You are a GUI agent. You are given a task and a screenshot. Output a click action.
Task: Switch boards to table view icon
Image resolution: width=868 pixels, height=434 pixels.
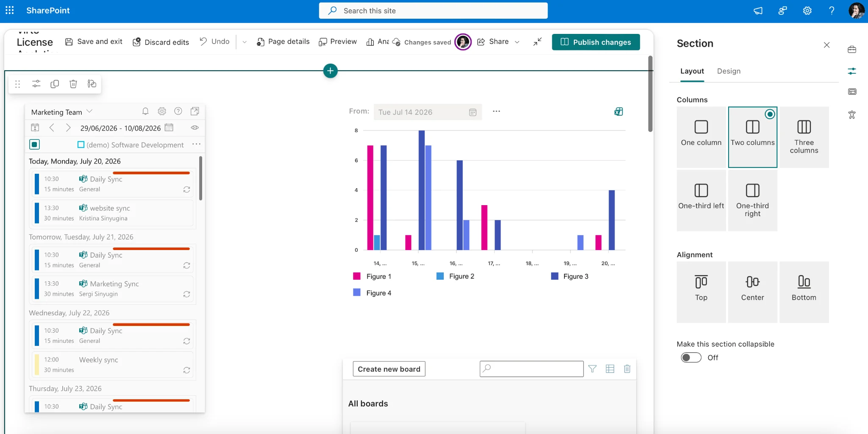coord(610,369)
